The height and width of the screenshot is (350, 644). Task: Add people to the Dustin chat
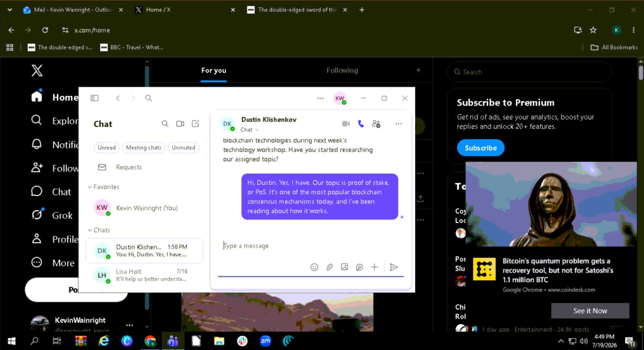376,124
